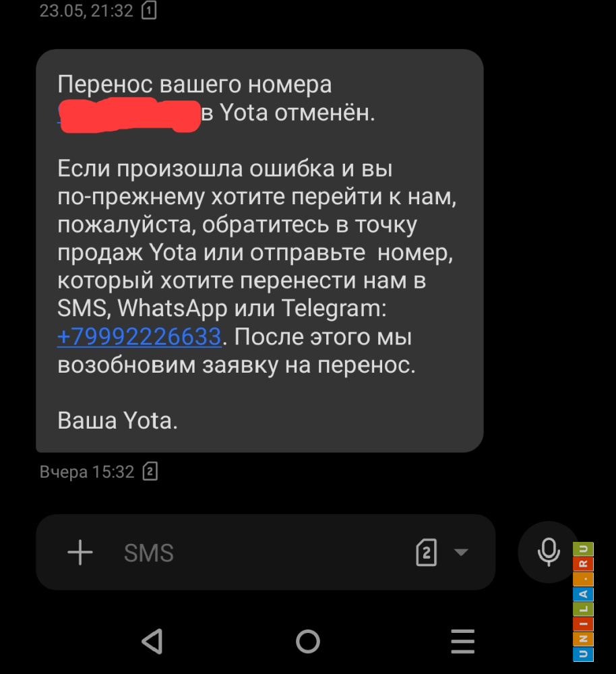The width and height of the screenshot is (616, 674).
Task: Tap the SIM 2 selector icon in input bar
Action: pos(427,553)
